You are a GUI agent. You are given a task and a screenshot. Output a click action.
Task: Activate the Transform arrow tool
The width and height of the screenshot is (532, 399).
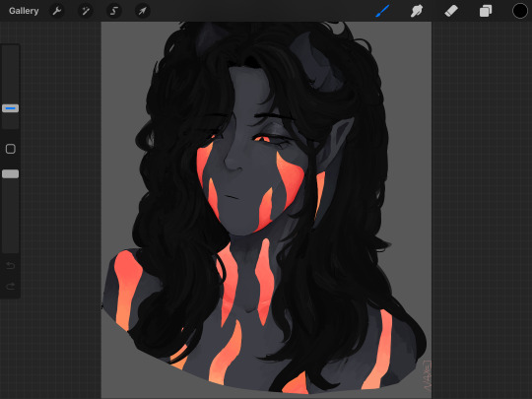coord(143,11)
